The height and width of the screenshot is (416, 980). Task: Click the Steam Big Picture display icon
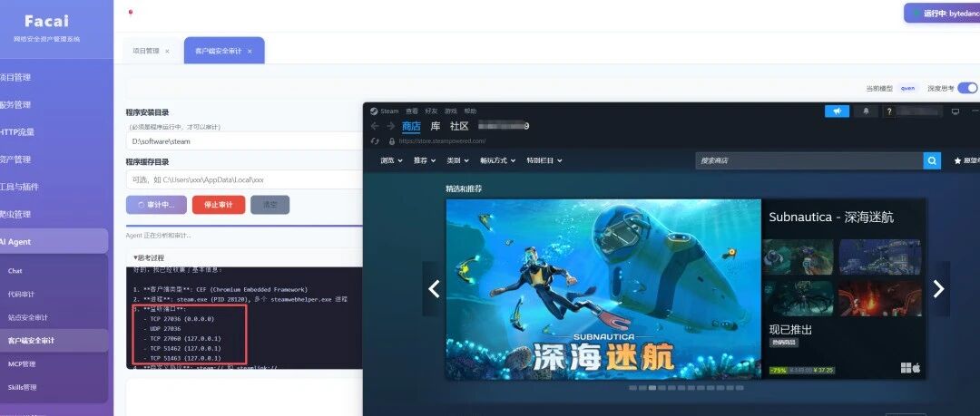tap(955, 111)
